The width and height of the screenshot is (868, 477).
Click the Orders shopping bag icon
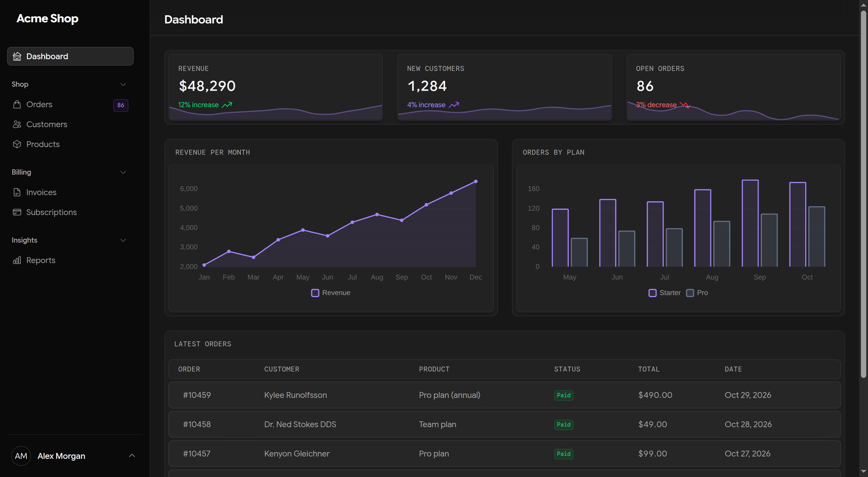tap(17, 104)
